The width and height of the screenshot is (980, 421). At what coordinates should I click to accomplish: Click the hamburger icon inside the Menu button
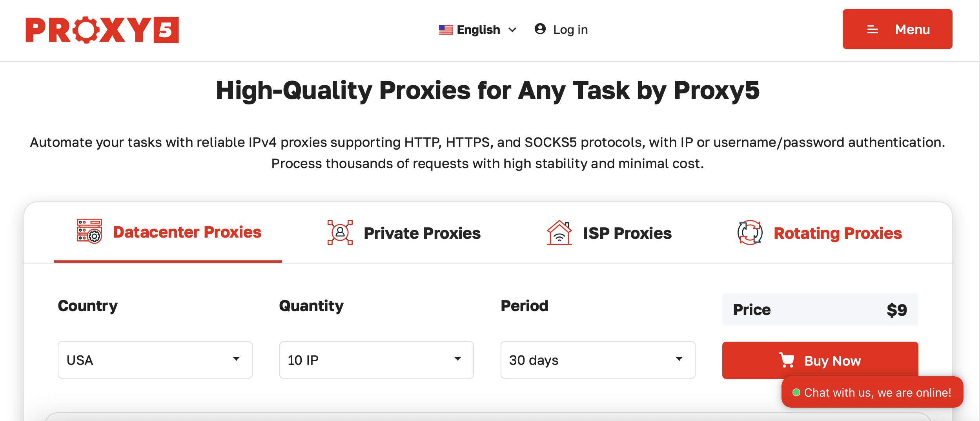pyautogui.click(x=872, y=29)
